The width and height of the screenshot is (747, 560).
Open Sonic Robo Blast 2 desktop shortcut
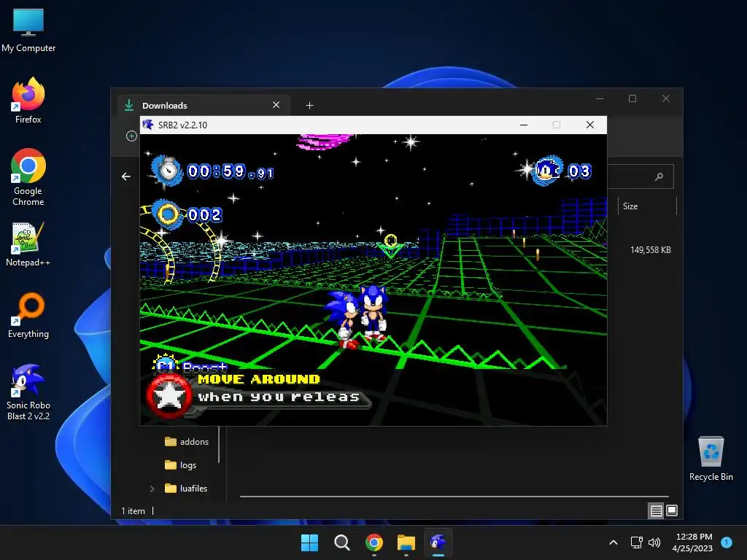tap(28, 392)
